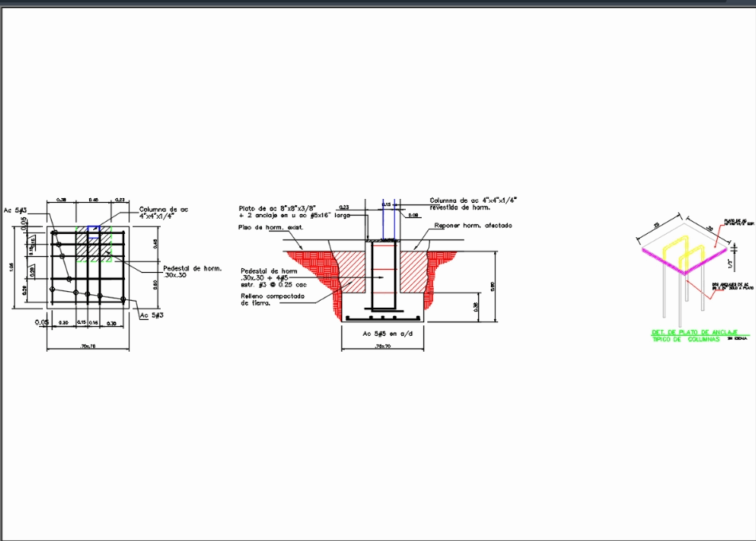Click the '0.05' dimension text in plan view
The width and height of the screenshot is (756, 541).
(41, 322)
